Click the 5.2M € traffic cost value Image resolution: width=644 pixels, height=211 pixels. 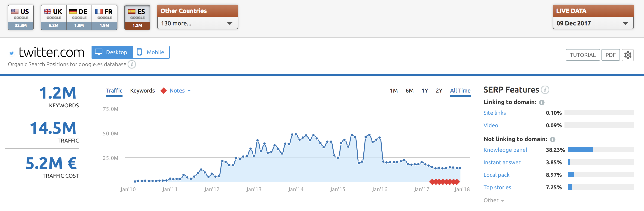pos(51,163)
